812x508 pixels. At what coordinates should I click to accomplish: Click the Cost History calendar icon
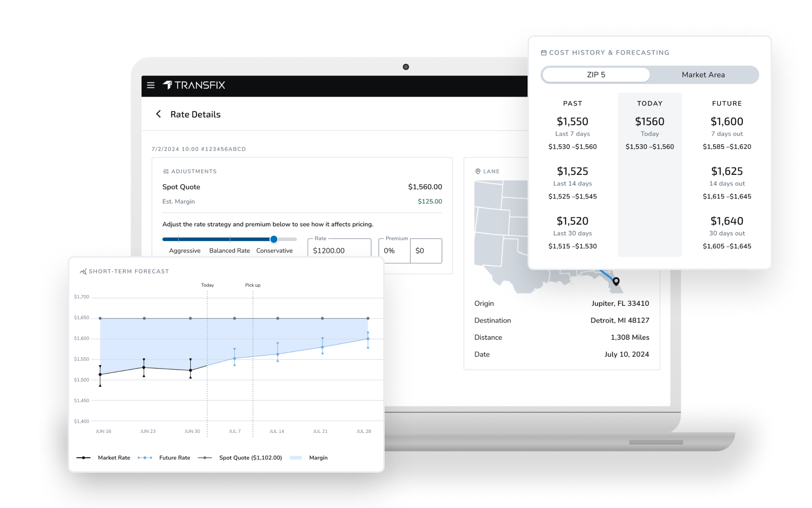pyautogui.click(x=544, y=53)
